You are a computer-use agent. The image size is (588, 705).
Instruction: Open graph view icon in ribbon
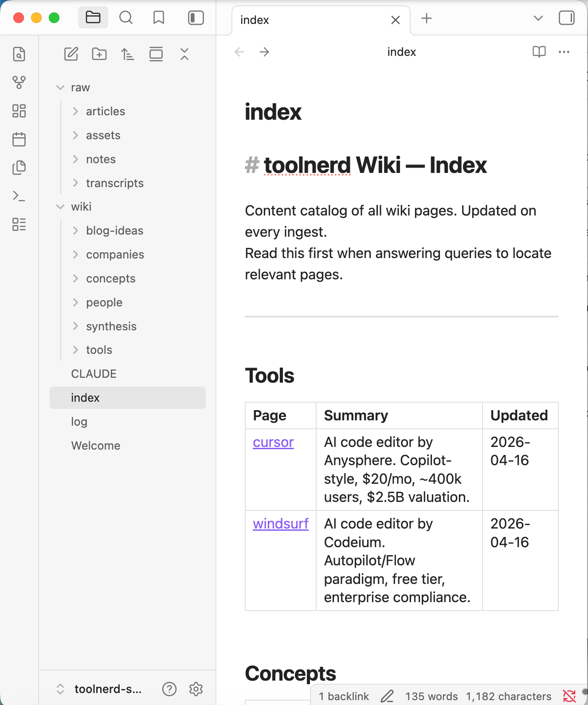click(x=19, y=82)
